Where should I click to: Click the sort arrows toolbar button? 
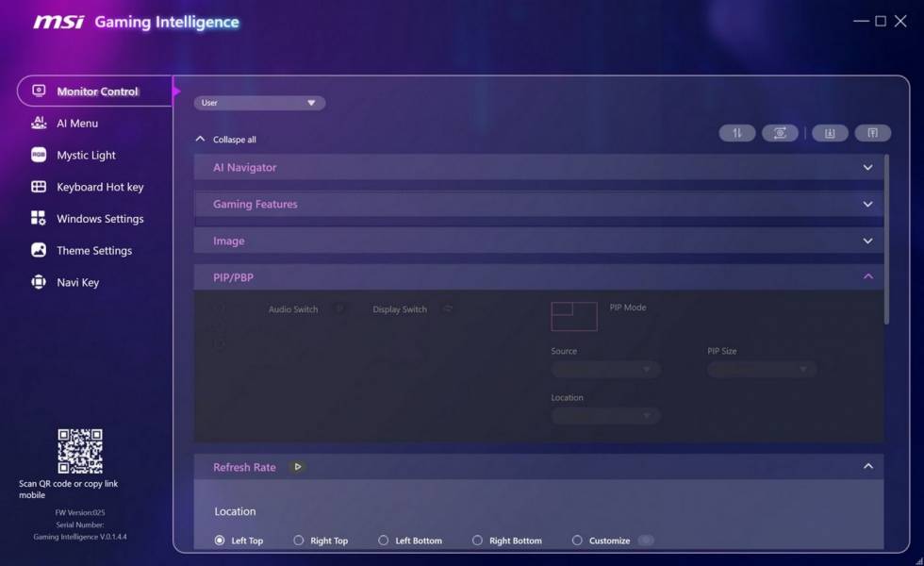pos(736,133)
